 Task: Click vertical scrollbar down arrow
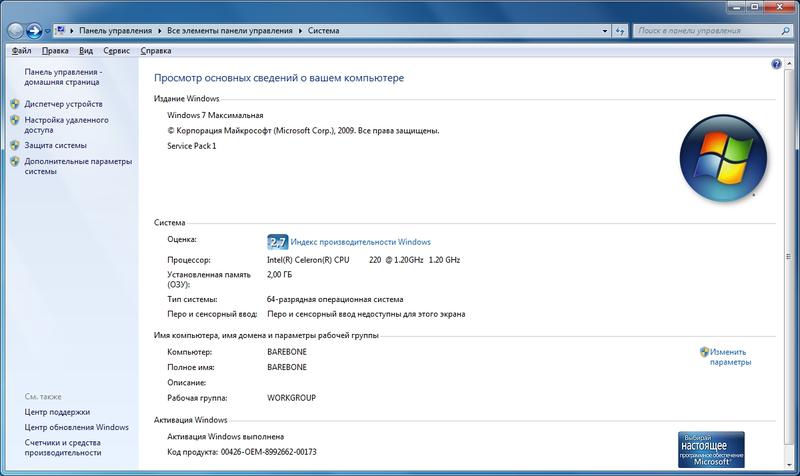point(789,464)
